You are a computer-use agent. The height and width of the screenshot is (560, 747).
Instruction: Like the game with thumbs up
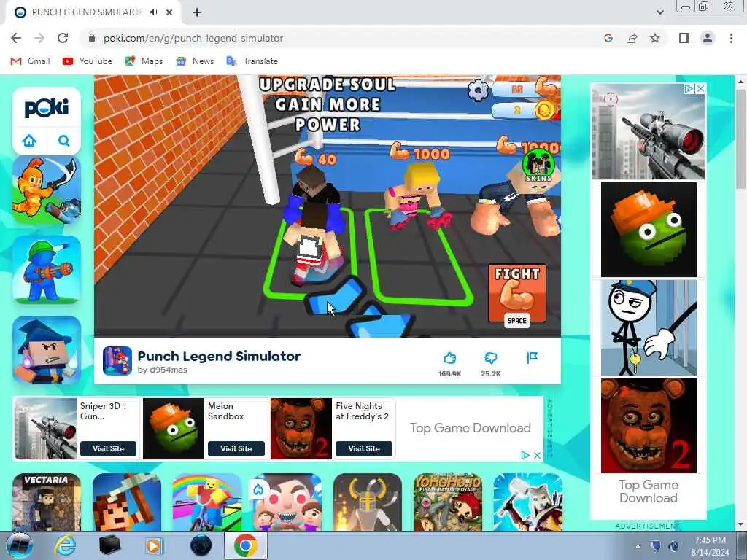(449, 358)
